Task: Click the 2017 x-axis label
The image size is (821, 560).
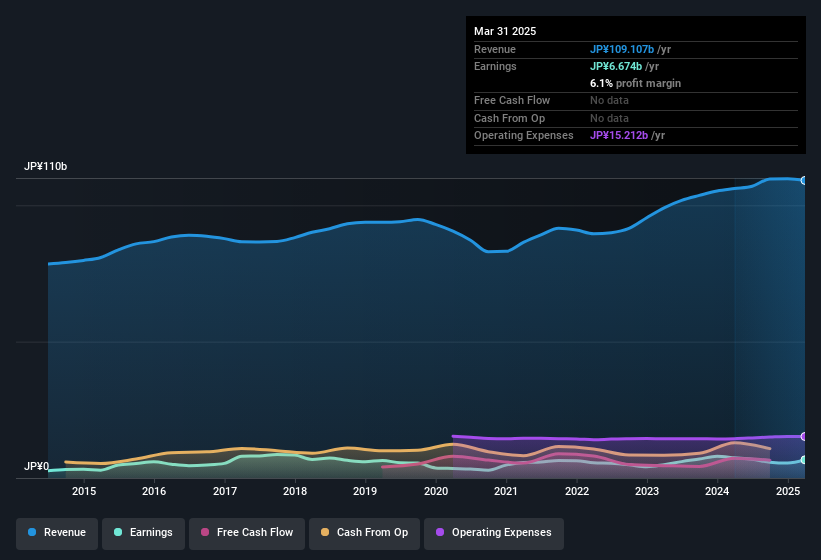Action: click(x=225, y=491)
